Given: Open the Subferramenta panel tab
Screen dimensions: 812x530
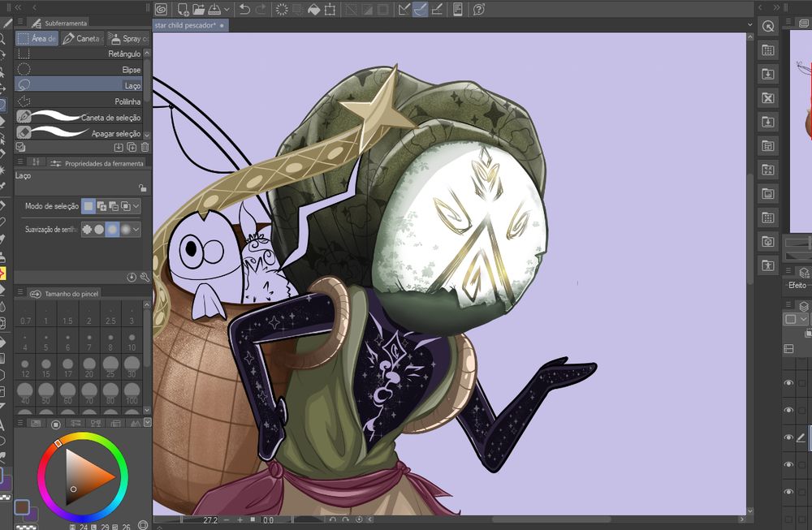Looking at the screenshot, I should click(x=59, y=23).
